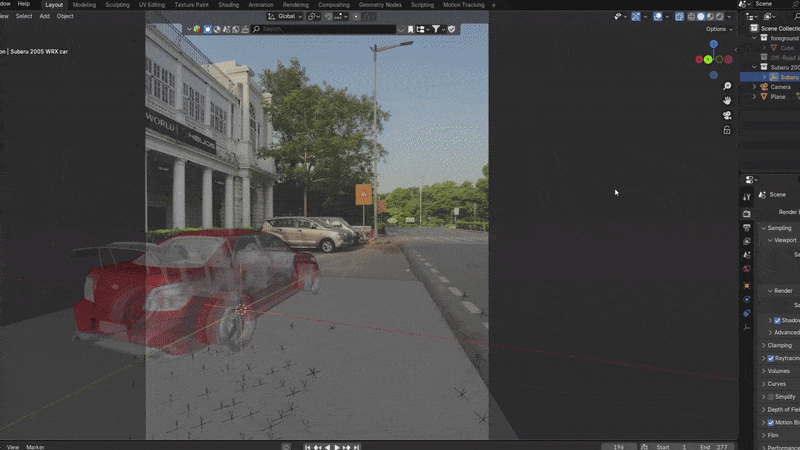Click the top blue Z axis gizmo ball
Image resolution: width=800 pixels, height=450 pixels.
click(x=714, y=44)
